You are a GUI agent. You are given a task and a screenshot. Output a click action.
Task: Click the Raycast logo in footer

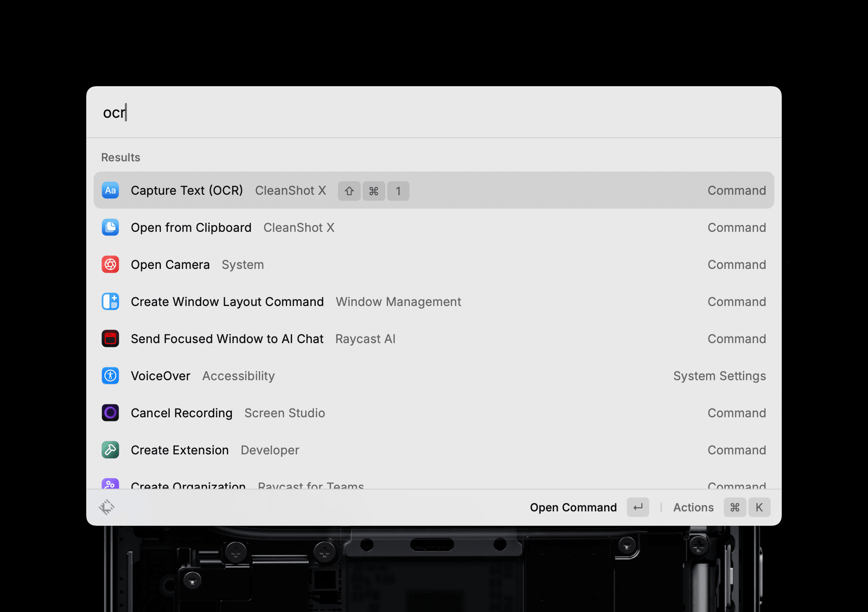(107, 507)
